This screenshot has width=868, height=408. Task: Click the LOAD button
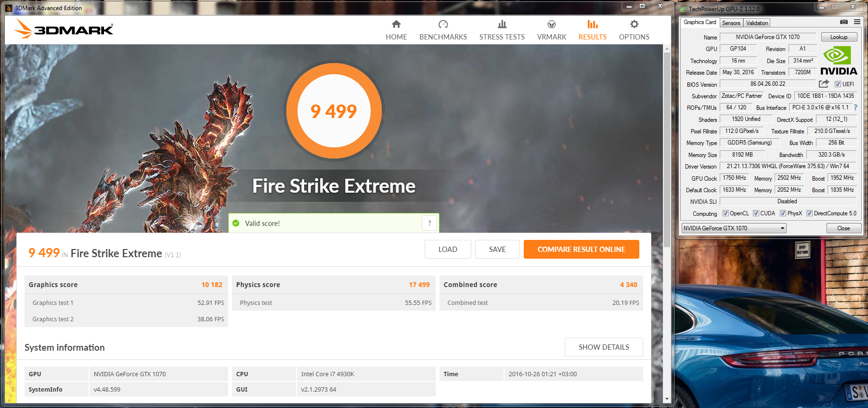[448, 249]
